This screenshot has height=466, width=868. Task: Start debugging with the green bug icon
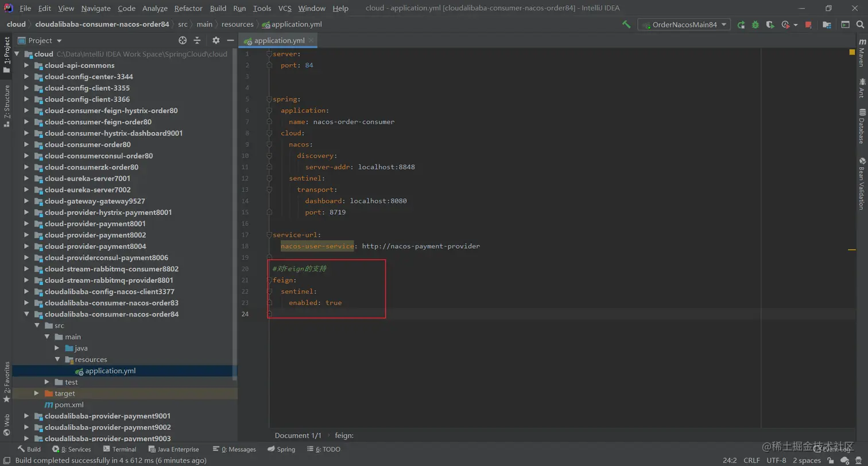click(755, 25)
